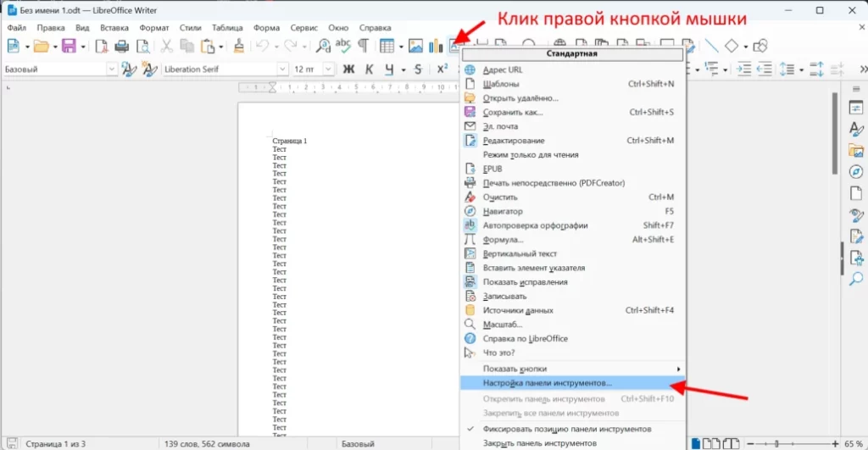The height and width of the screenshot is (450, 868).
Task: Click zoom out minus in status bar
Action: point(751,444)
